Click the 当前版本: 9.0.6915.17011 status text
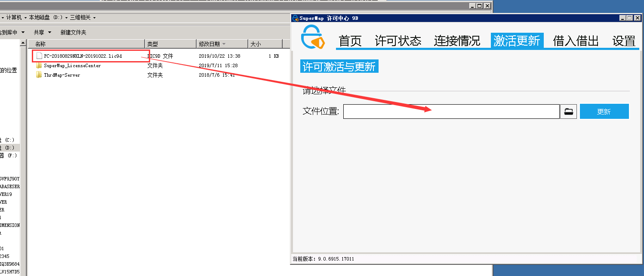 [x=323, y=259]
